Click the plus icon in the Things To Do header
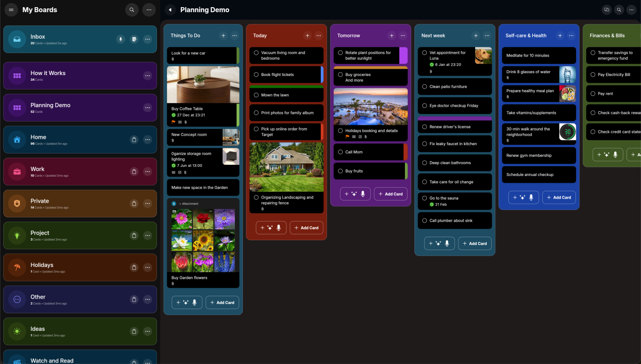 tap(223, 36)
